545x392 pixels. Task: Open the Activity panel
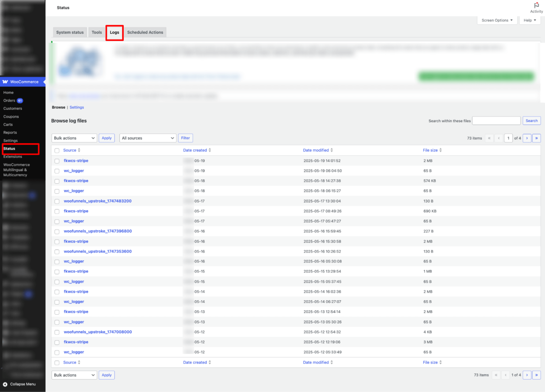(536, 7)
